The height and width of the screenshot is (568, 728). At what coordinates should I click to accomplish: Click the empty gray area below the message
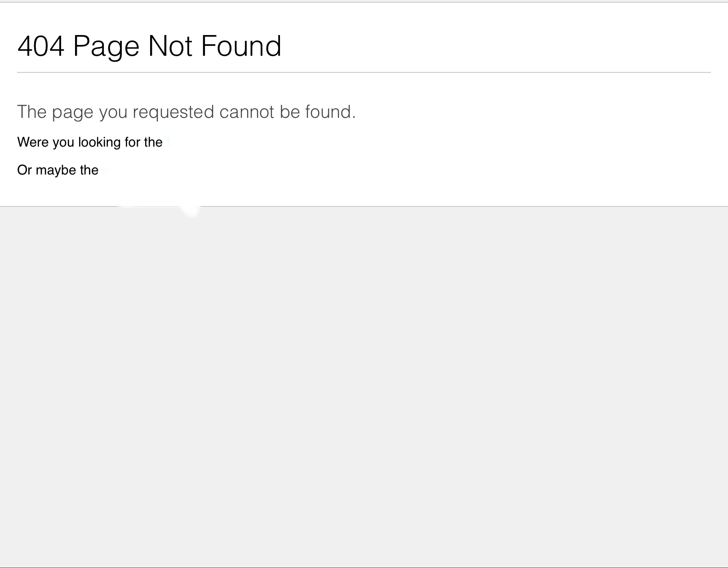tap(364, 382)
